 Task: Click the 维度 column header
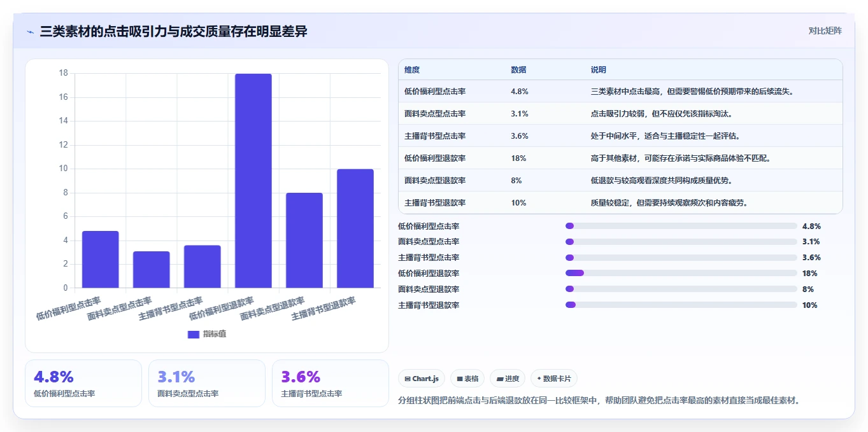(412, 70)
